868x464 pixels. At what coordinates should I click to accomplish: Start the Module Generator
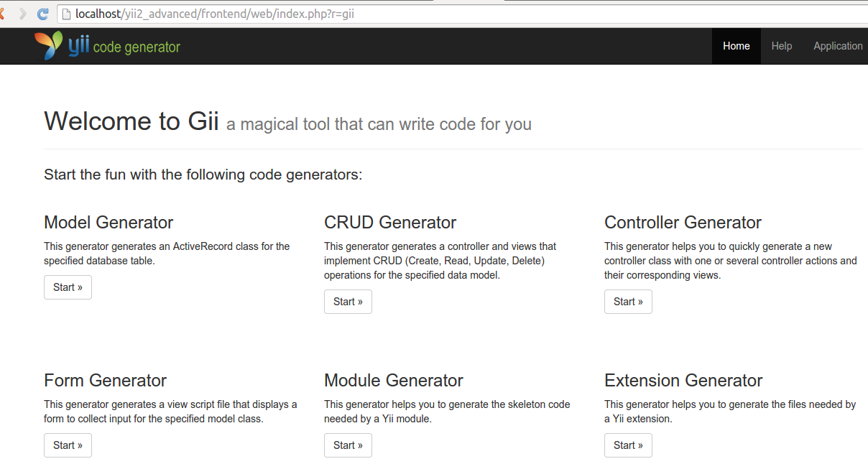pos(348,445)
